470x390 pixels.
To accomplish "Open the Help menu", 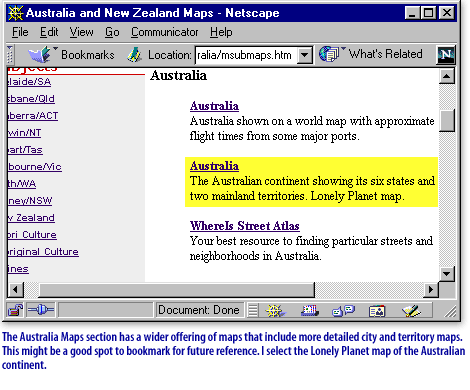I will click(x=221, y=32).
